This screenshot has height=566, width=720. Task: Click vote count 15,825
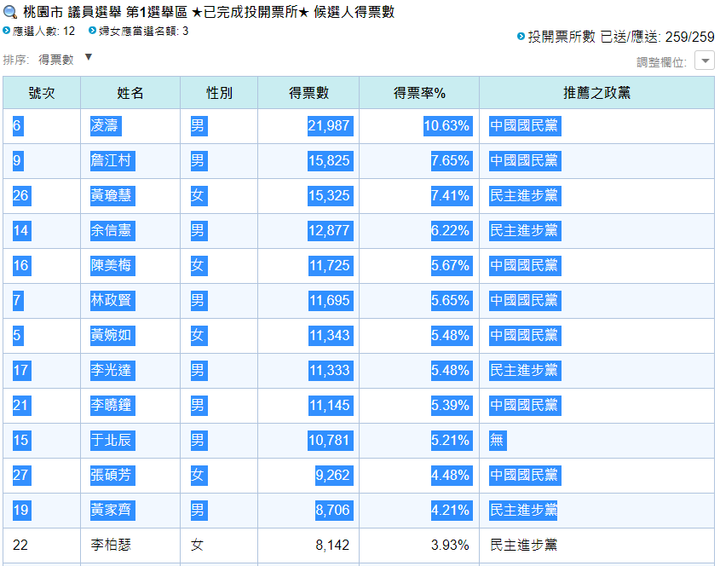tap(331, 161)
